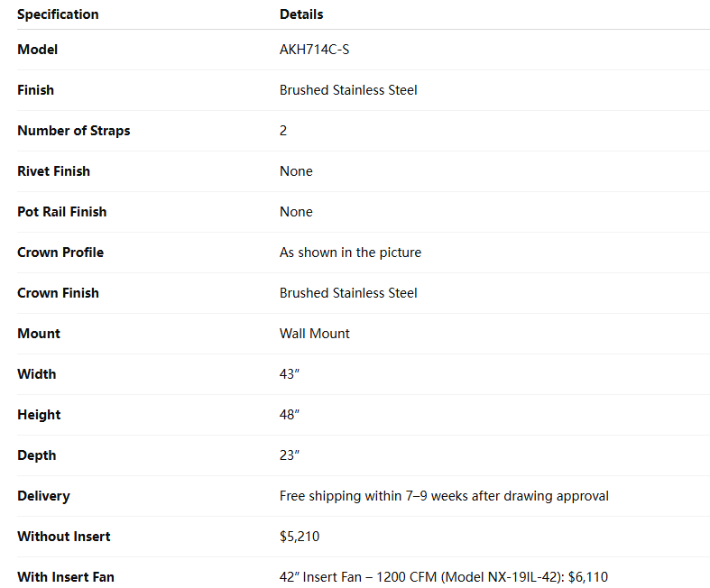Click the Number of Straps label
This screenshot has width=710, height=588.
(x=73, y=131)
